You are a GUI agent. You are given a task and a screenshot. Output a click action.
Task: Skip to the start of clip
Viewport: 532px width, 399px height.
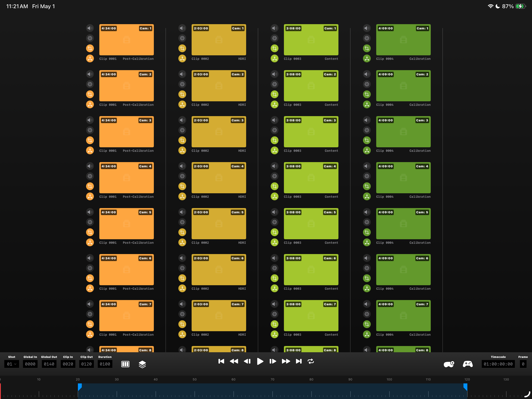tap(221, 361)
